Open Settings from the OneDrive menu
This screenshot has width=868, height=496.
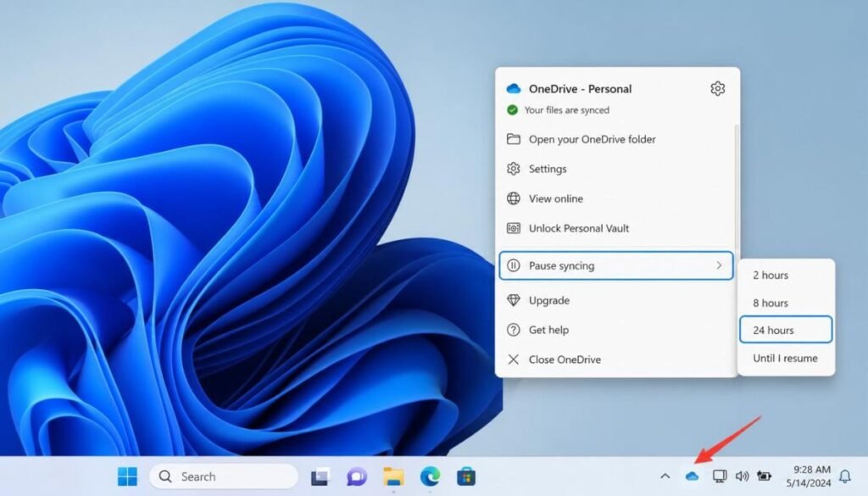616,169
